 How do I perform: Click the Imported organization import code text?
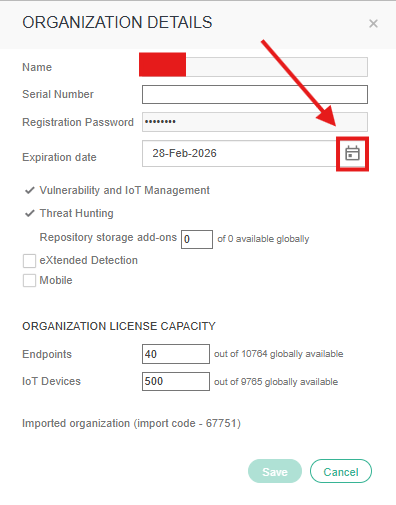coord(131,423)
